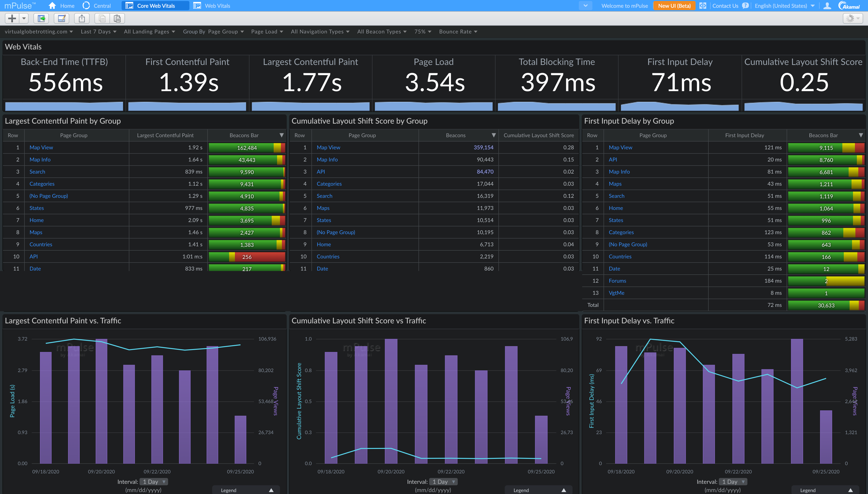This screenshot has height=494, width=868.
Task: Open Interval 1 Day dropdown in CLS chart
Action: pyautogui.click(x=443, y=482)
